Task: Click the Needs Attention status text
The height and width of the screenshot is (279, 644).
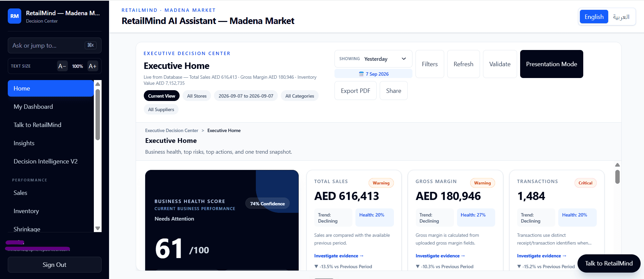Action: tap(174, 219)
